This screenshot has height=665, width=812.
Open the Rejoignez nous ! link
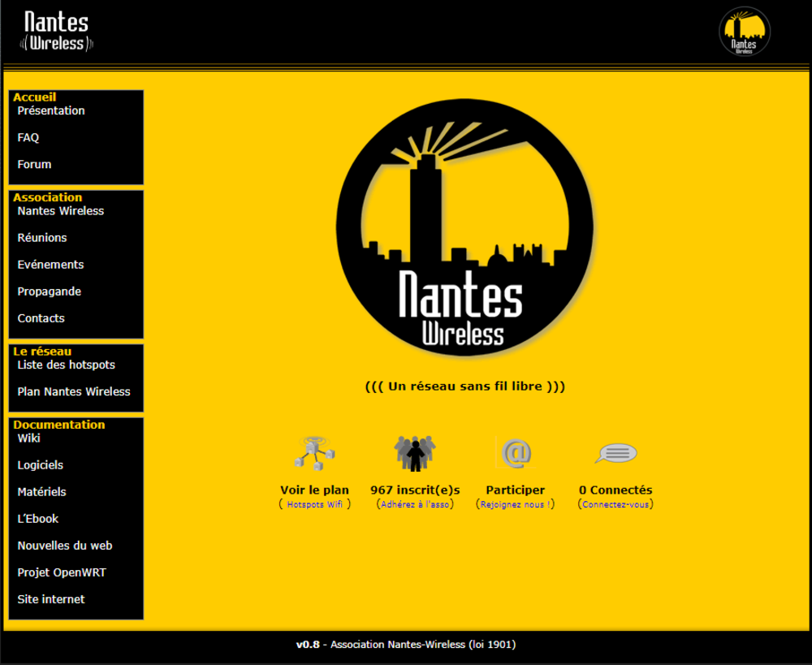tap(516, 504)
